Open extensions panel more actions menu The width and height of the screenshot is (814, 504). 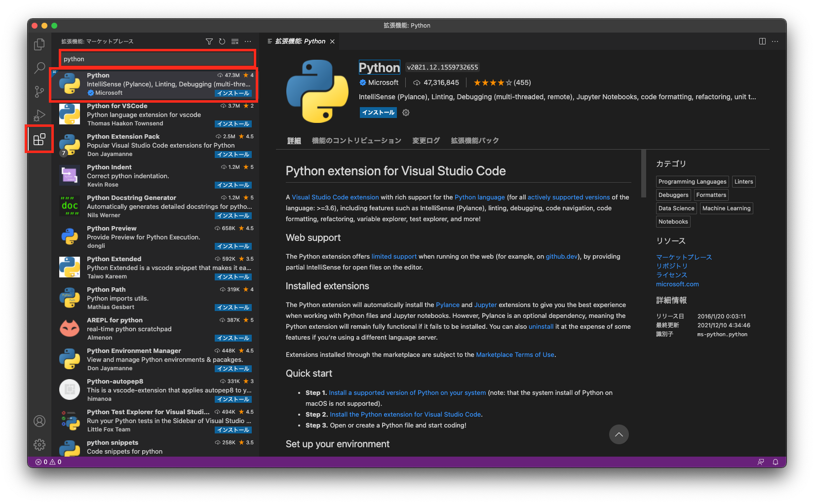(248, 41)
